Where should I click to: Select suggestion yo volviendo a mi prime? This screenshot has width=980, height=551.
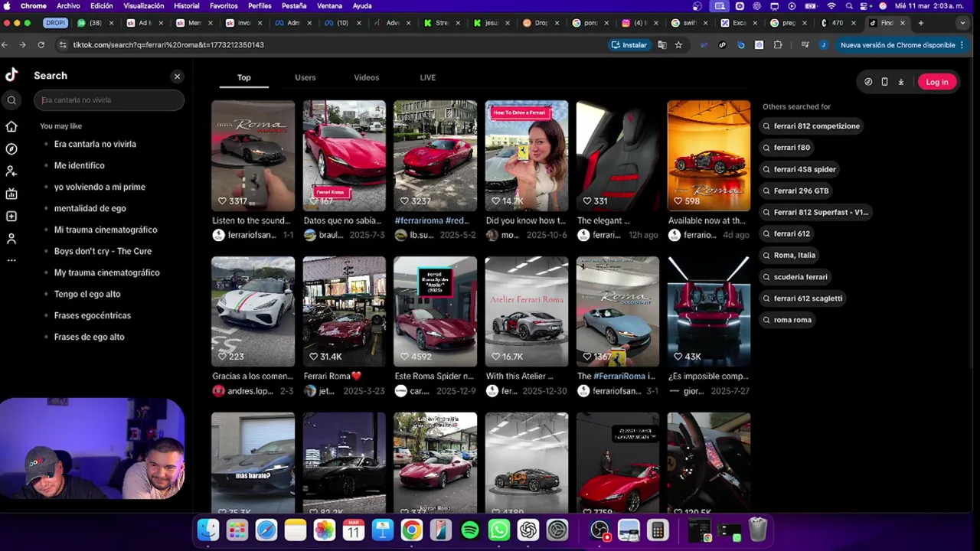[x=100, y=187]
